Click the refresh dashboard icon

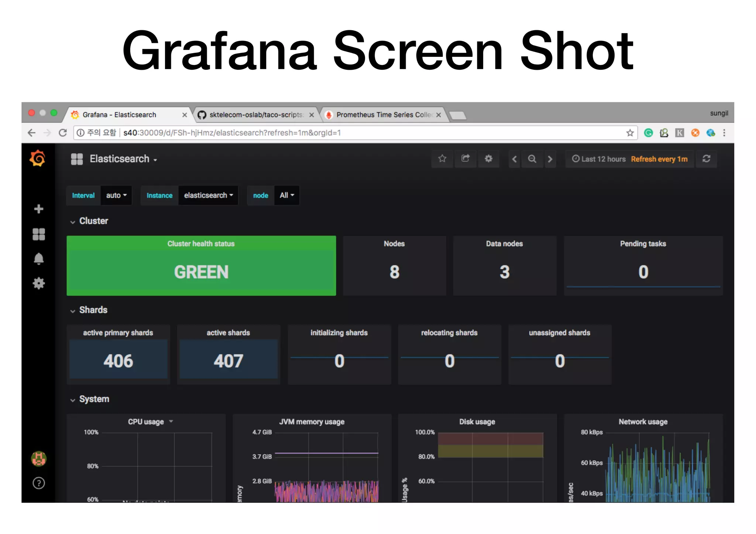pos(706,159)
